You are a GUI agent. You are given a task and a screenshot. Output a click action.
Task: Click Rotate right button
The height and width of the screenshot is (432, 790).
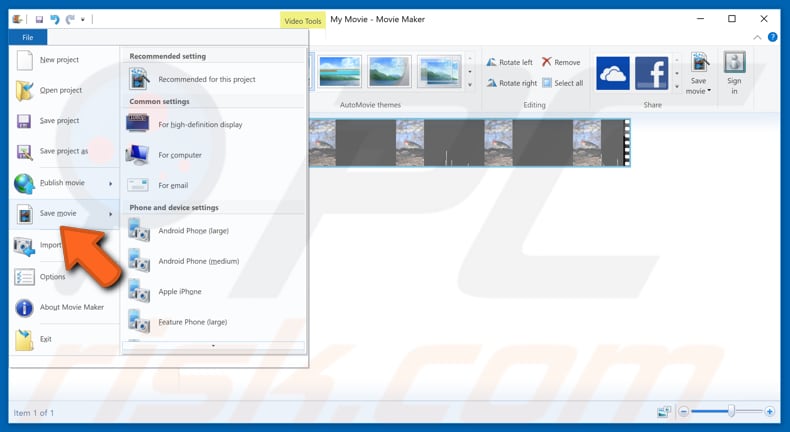point(512,83)
